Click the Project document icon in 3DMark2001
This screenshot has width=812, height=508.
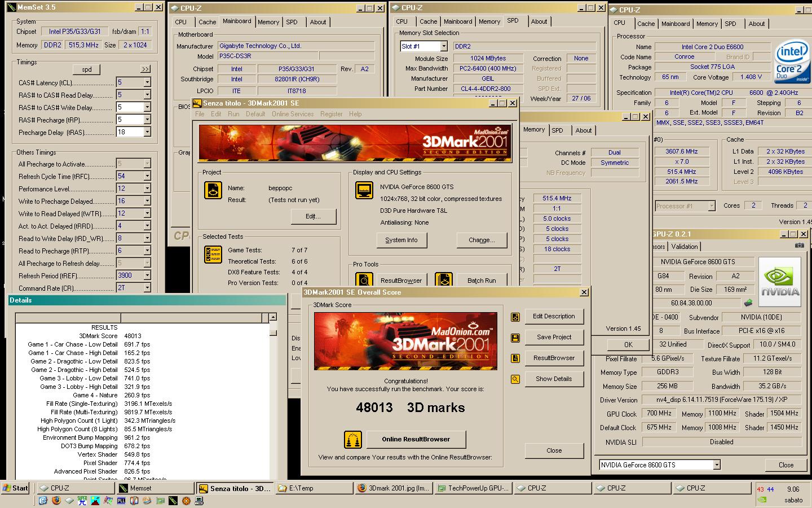pyautogui.click(x=213, y=190)
